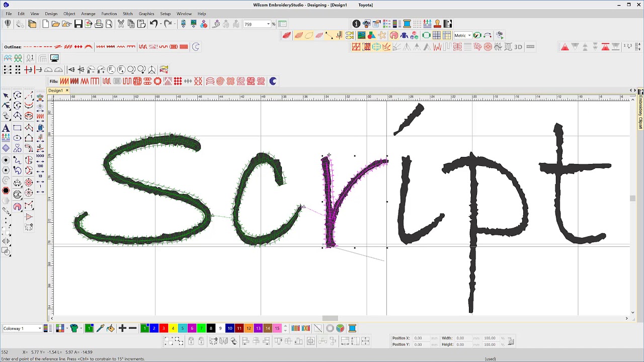Click crescent icon in Outlines toolbar
This screenshot has width=644, height=362.
pyautogui.click(x=196, y=47)
